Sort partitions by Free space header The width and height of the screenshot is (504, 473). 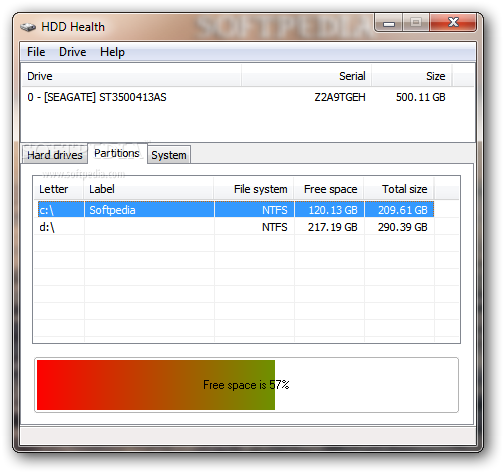329,189
